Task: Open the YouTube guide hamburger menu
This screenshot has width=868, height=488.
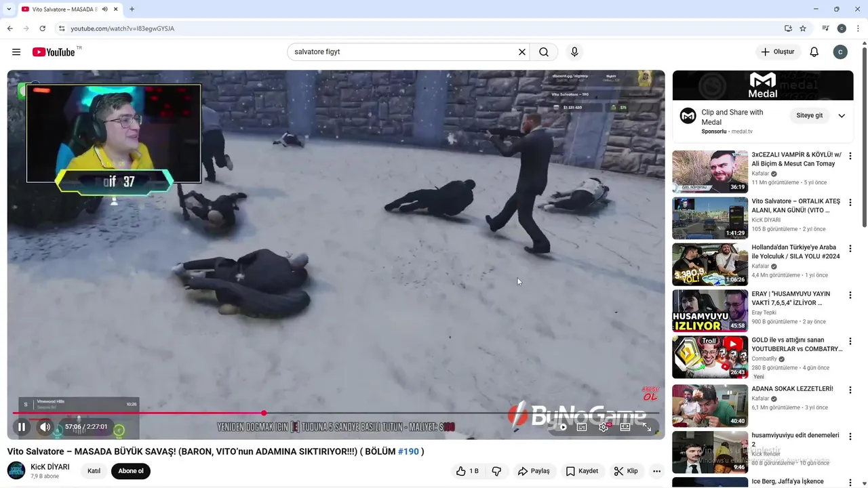Action: click(x=16, y=52)
